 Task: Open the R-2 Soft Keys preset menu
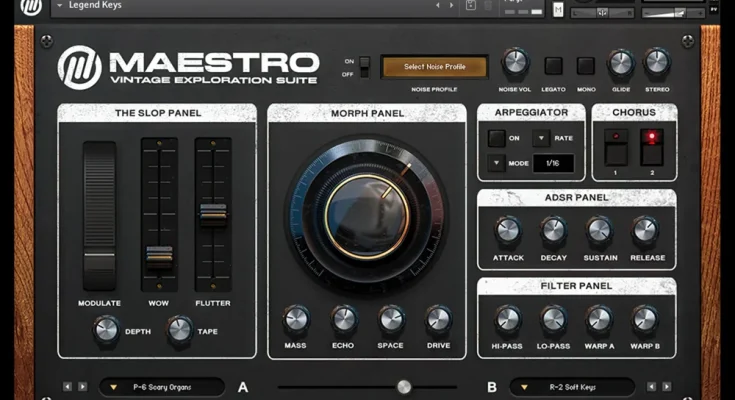click(572, 386)
